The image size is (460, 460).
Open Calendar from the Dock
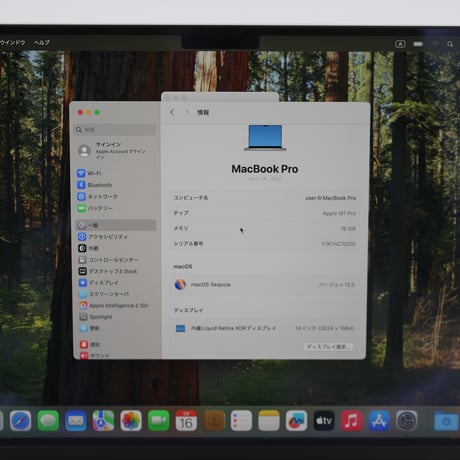186,421
